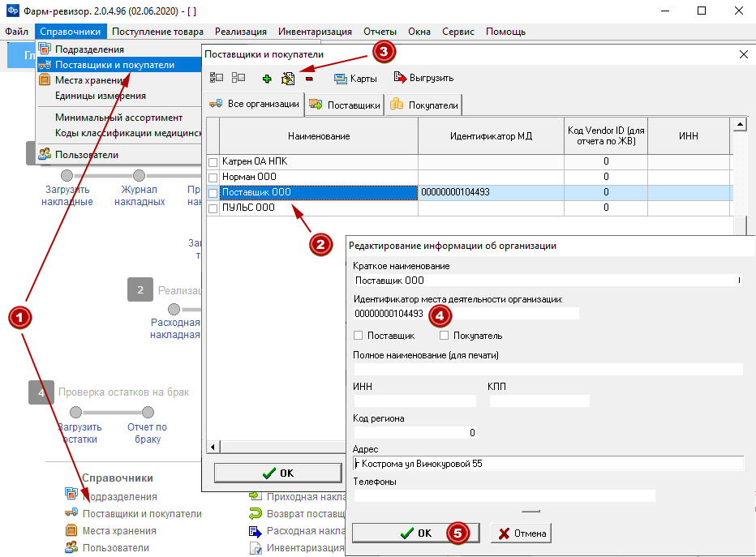Choose Пользователи in dropdown menu
756x557 pixels.
118,155
